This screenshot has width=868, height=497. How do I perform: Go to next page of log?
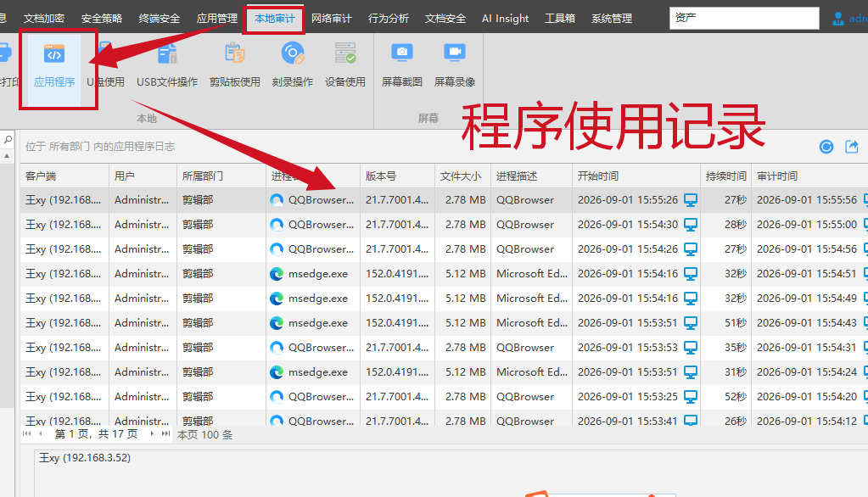point(152,434)
